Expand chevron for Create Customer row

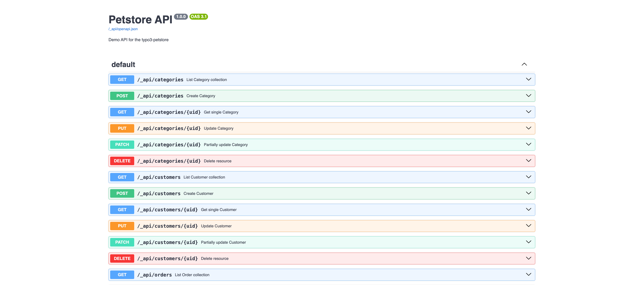(x=528, y=193)
